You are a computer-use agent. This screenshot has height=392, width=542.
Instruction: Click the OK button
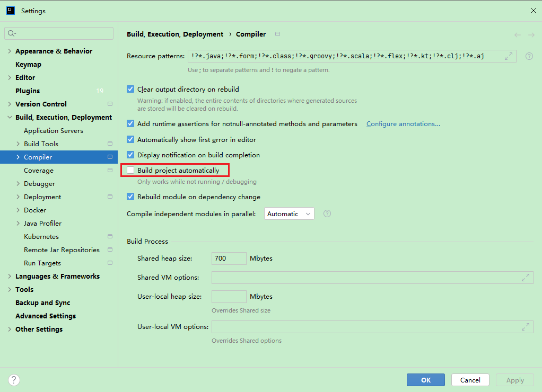pos(425,380)
